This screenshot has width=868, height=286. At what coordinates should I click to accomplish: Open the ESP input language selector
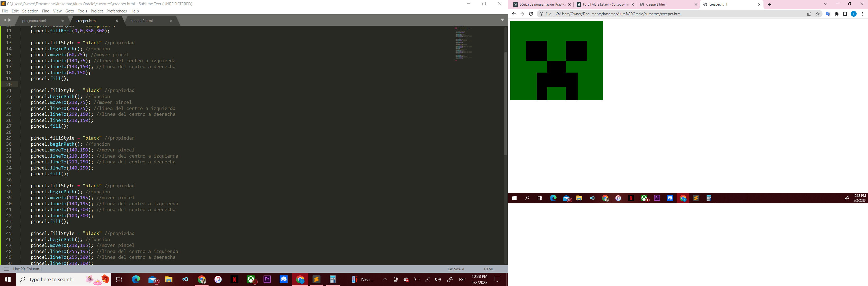point(462,279)
